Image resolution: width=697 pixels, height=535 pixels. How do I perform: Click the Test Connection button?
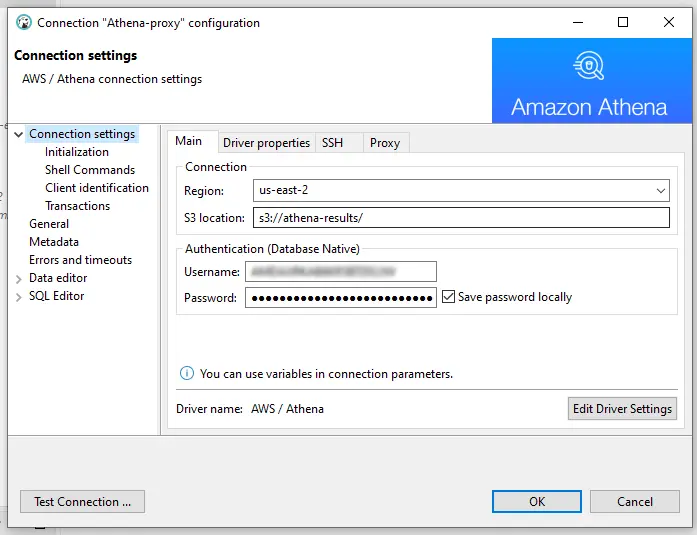point(82,502)
